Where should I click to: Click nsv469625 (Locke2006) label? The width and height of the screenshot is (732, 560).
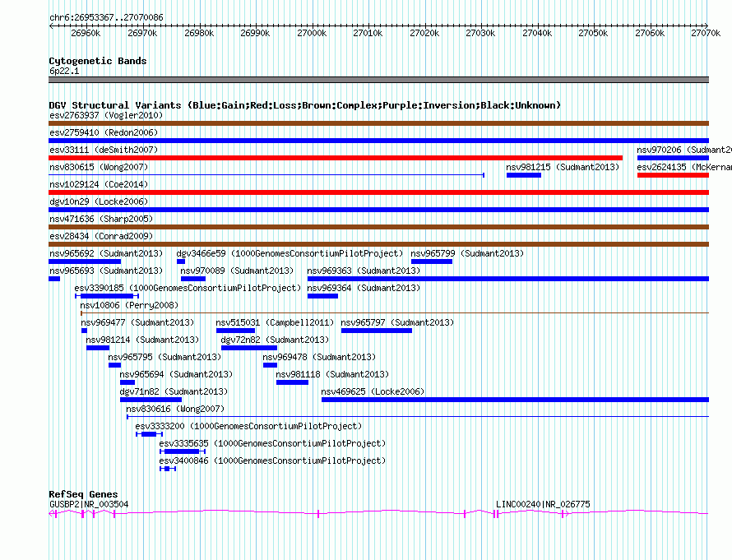pyautogui.click(x=373, y=391)
